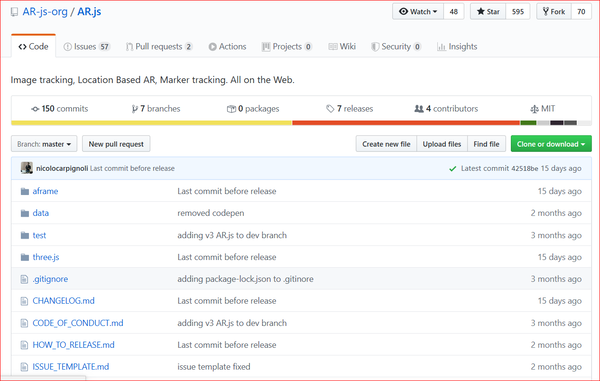Open nicolocarpignoli user profile link
Image resolution: width=600 pixels, height=381 pixels.
click(x=62, y=168)
